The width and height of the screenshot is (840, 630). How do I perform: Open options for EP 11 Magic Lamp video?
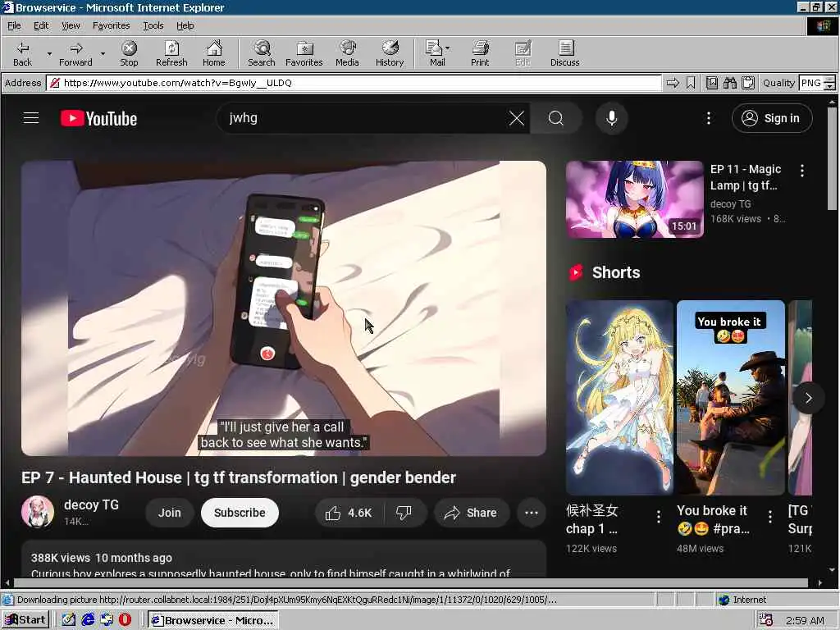point(802,171)
